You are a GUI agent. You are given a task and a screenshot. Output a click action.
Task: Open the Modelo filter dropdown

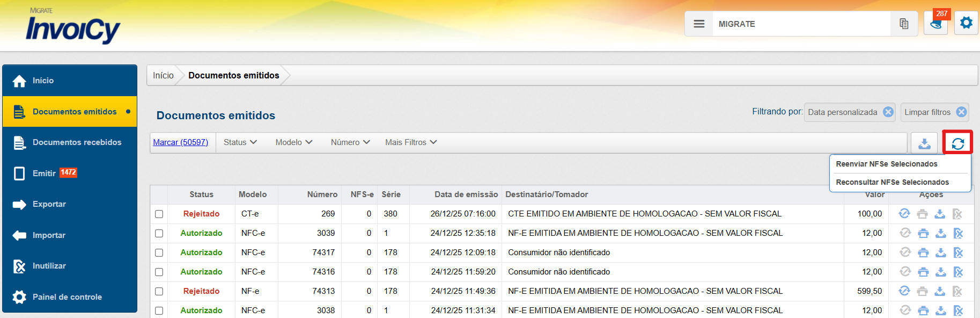pos(293,142)
